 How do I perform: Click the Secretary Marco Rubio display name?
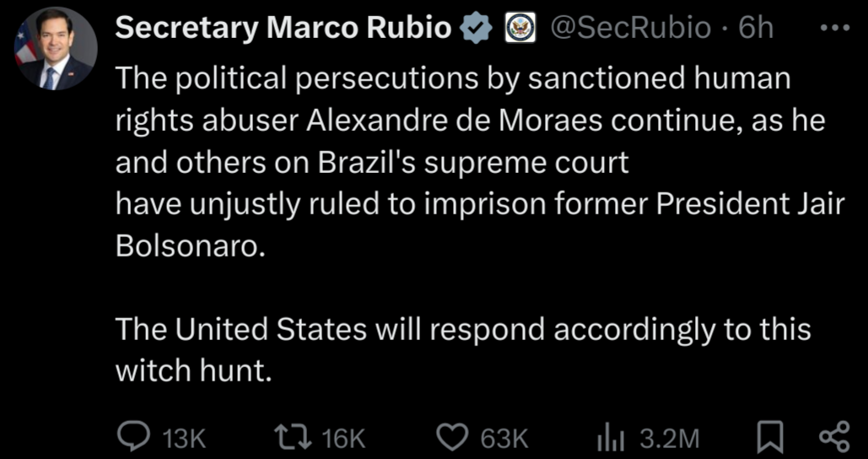(283, 28)
